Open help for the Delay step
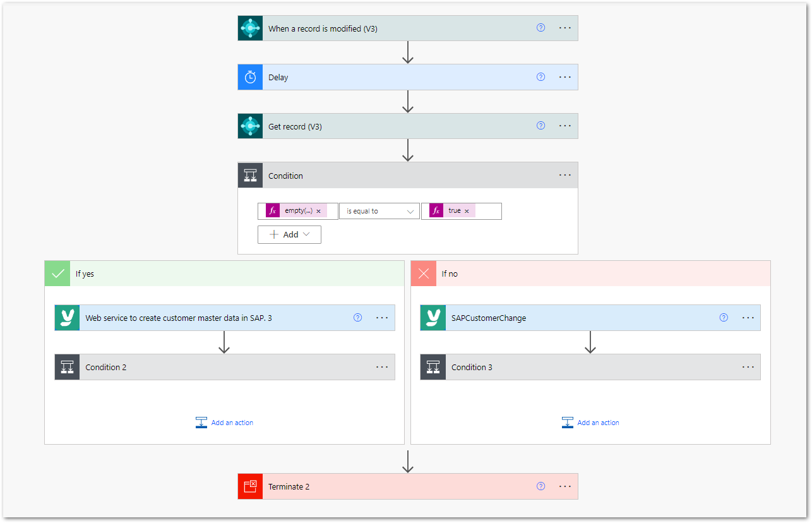812x523 pixels. pyautogui.click(x=540, y=77)
